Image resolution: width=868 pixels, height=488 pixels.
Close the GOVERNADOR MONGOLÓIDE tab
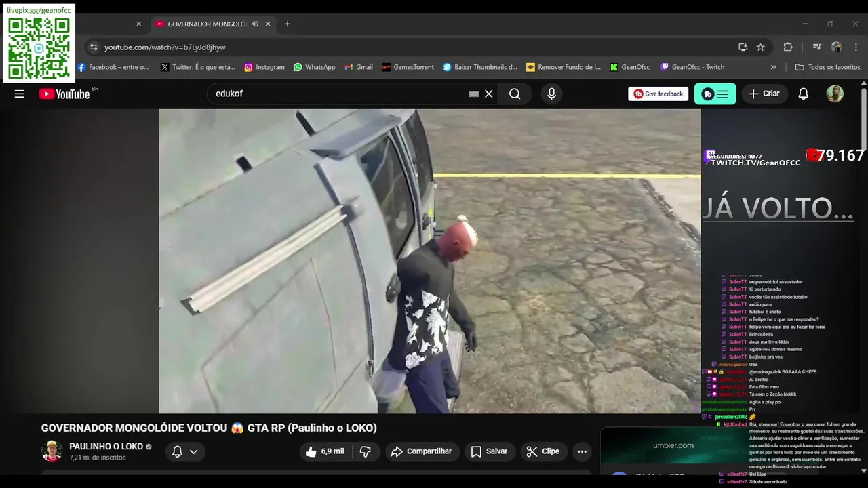coord(268,24)
